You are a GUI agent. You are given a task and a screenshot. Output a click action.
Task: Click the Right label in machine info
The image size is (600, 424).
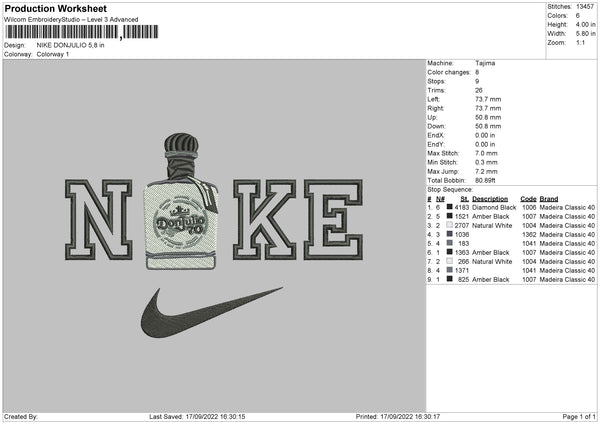[x=435, y=108]
